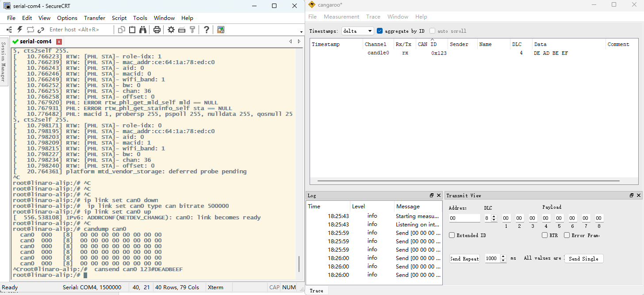Open the Measurement menu in cangaroo
Image resolution: width=644 pixels, height=295 pixels.
pyautogui.click(x=341, y=17)
